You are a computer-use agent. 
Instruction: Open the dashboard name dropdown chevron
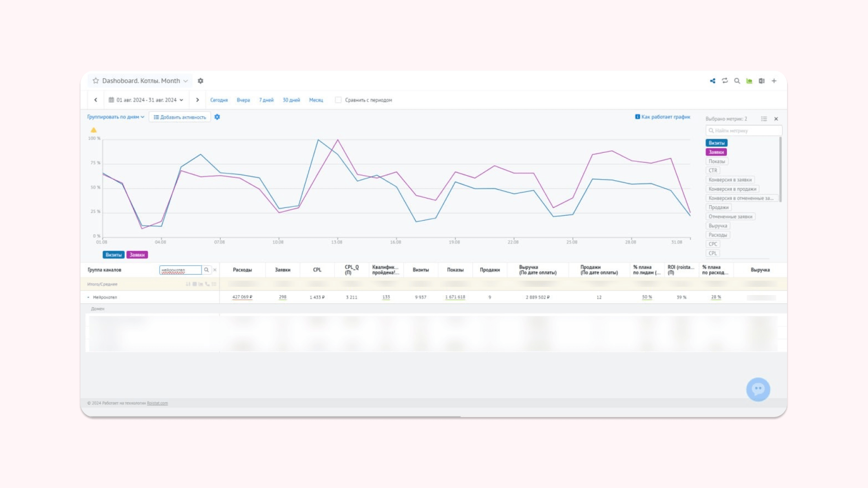[x=185, y=81]
